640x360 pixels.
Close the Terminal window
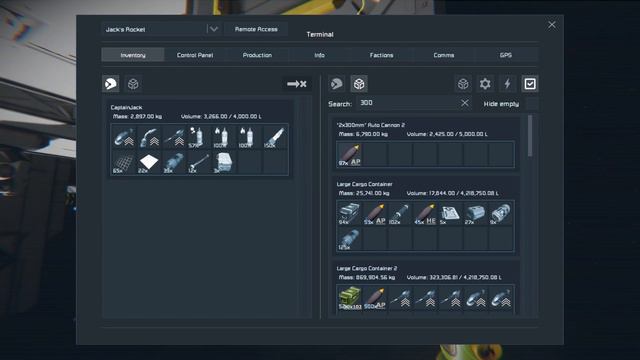552,25
